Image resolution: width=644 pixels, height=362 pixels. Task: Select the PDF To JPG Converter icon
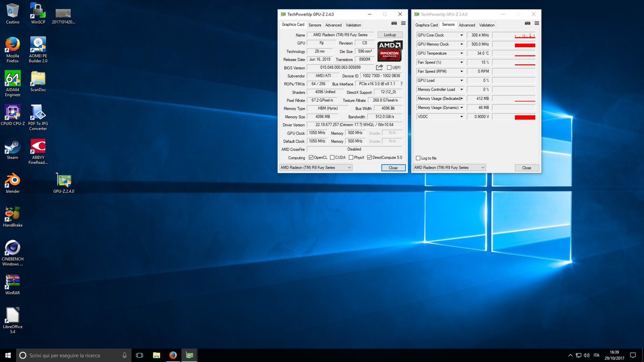pyautogui.click(x=38, y=117)
